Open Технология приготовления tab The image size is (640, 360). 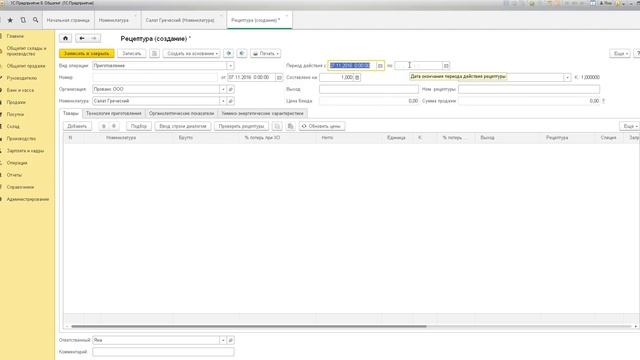point(113,113)
